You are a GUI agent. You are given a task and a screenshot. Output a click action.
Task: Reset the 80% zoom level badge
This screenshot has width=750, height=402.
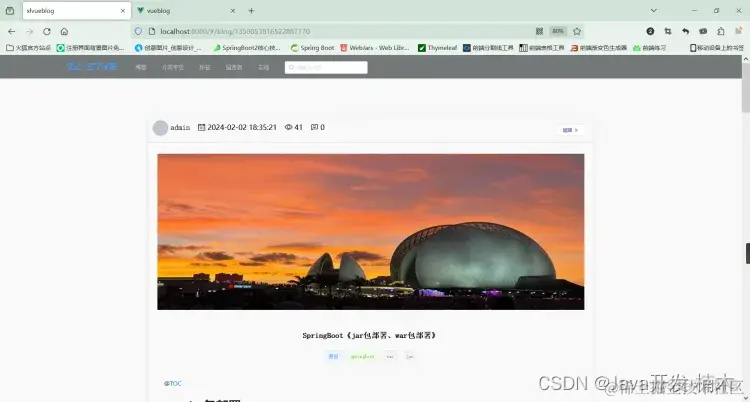558,31
